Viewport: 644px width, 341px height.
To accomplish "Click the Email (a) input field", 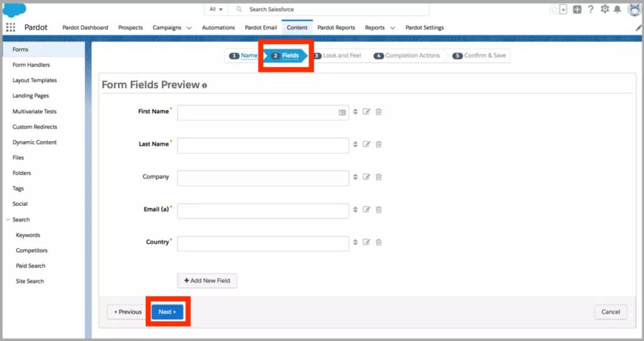I will point(263,211).
